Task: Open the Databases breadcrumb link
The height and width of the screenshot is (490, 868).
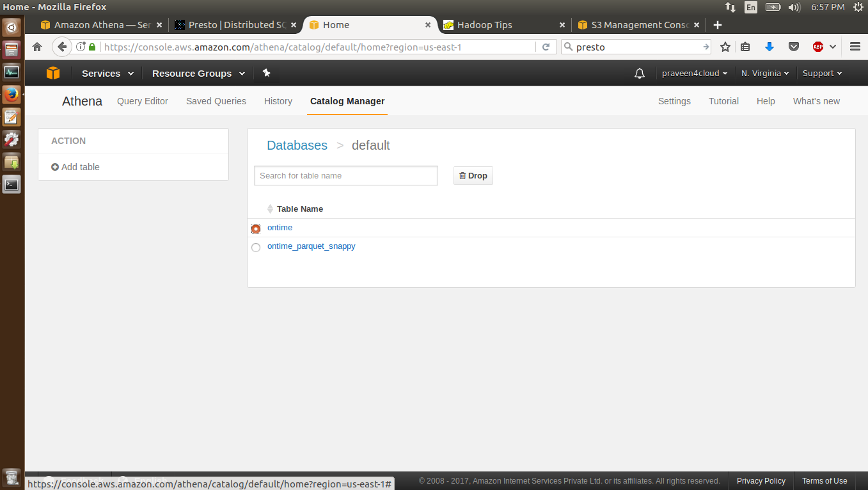Action: tap(297, 145)
